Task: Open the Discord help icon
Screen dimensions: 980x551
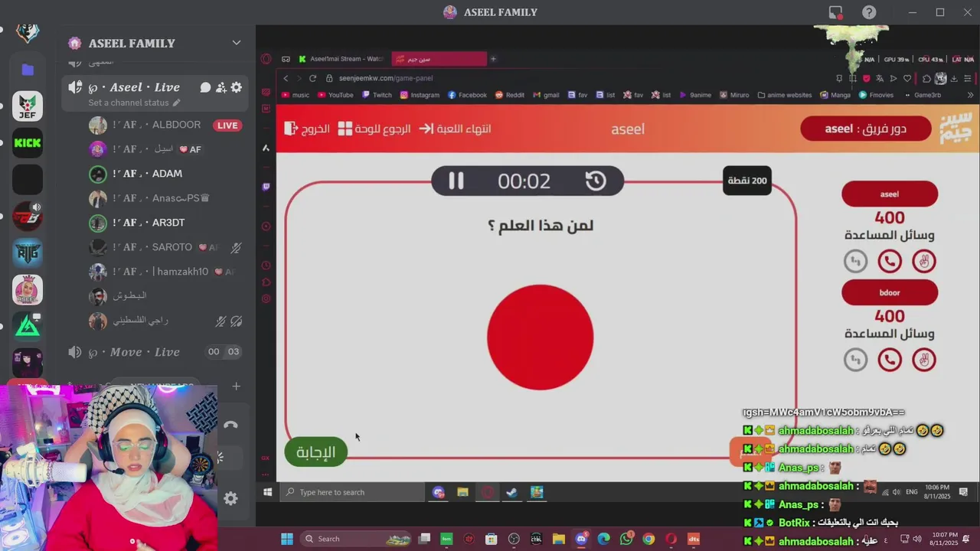Action: pyautogui.click(x=869, y=12)
